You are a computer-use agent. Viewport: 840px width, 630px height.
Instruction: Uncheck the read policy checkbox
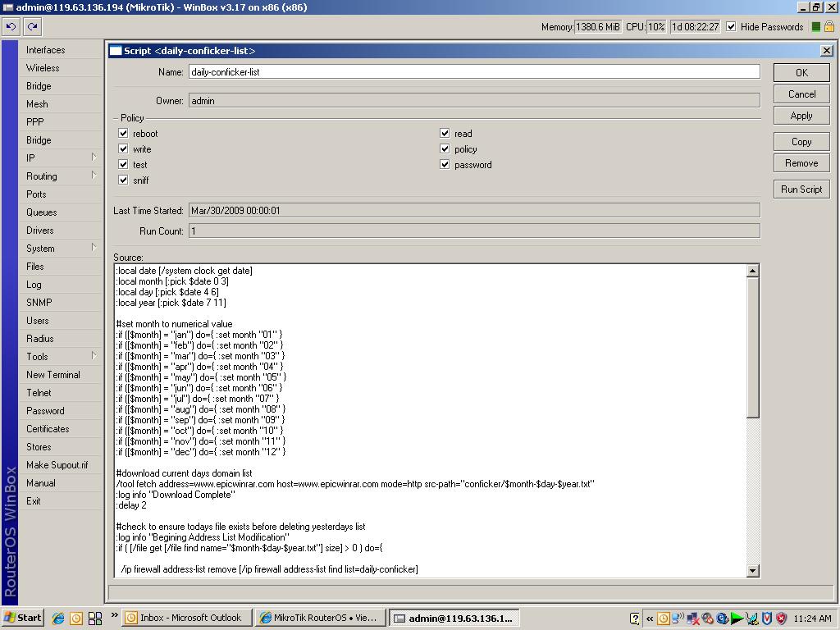pyautogui.click(x=445, y=133)
